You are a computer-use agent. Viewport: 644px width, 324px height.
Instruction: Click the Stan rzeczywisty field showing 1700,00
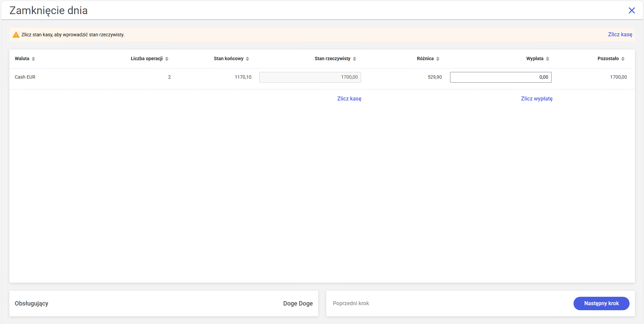click(x=310, y=77)
